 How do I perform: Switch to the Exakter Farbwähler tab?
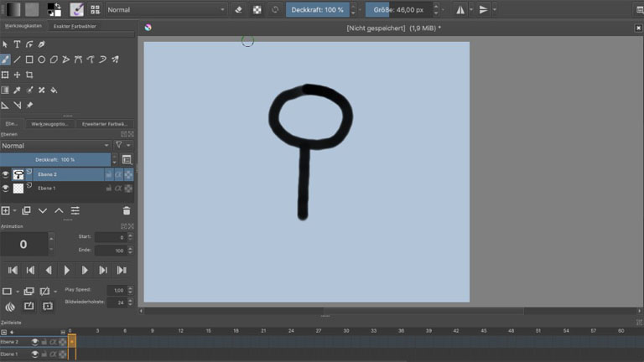click(74, 26)
